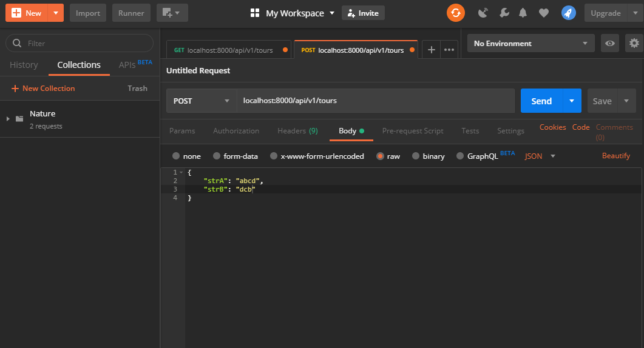The image size is (644, 348).
Task: Open the Cookies link
Action: [x=552, y=127]
